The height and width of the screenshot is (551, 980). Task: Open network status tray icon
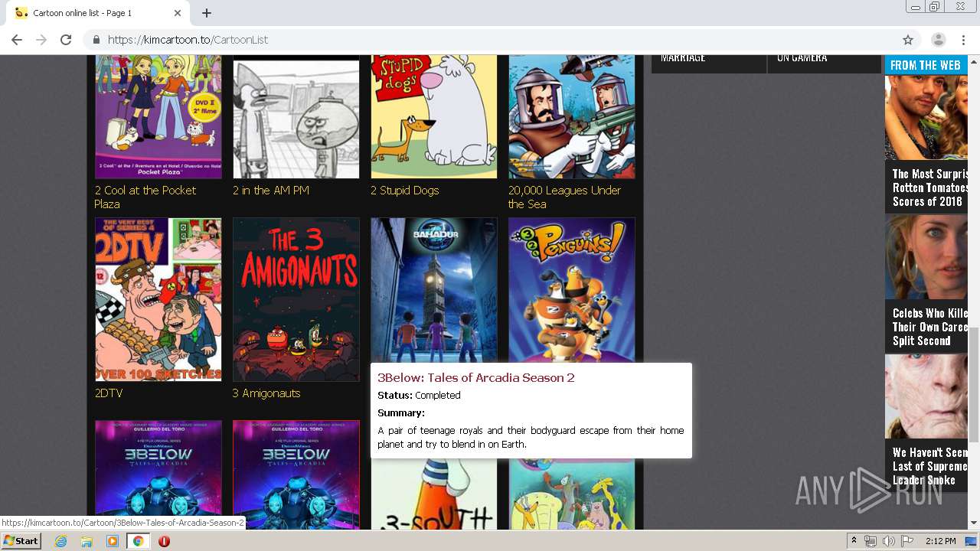coord(871,541)
